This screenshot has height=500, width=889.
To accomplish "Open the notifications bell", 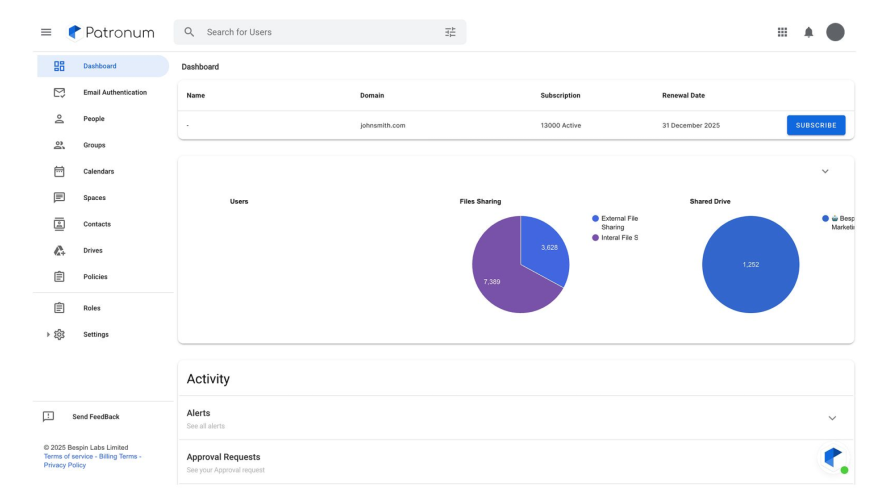I will pyautogui.click(x=808, y=32).
